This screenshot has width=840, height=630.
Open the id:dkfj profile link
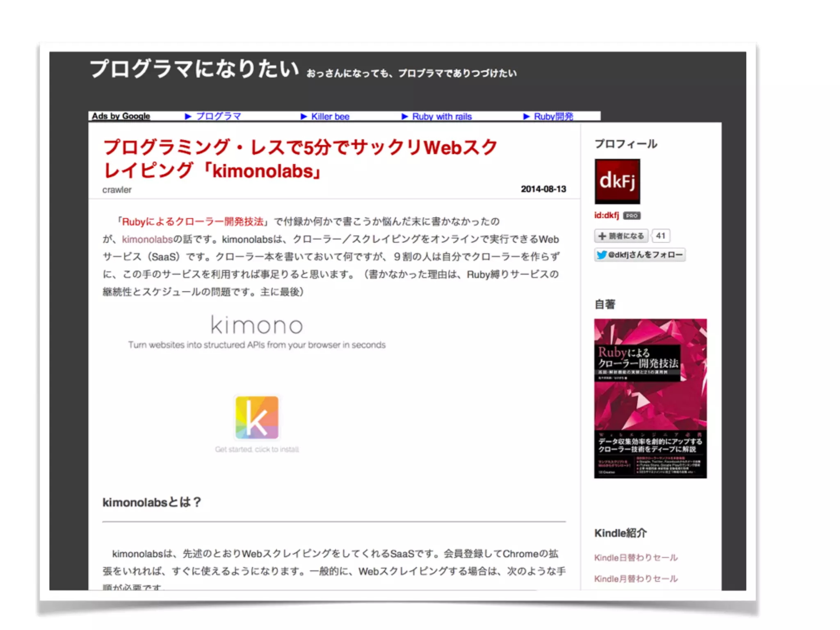pos(606,216)
